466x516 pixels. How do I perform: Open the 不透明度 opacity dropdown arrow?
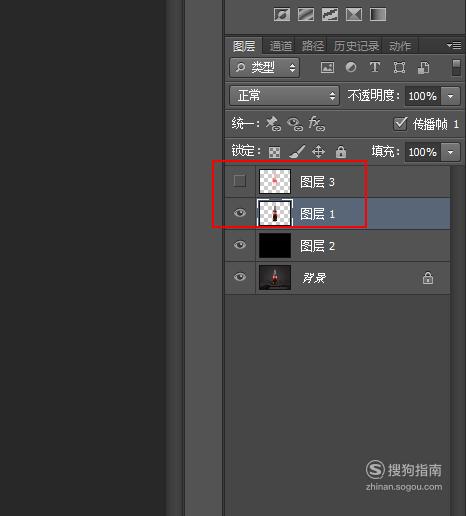(x=450, y=96)
